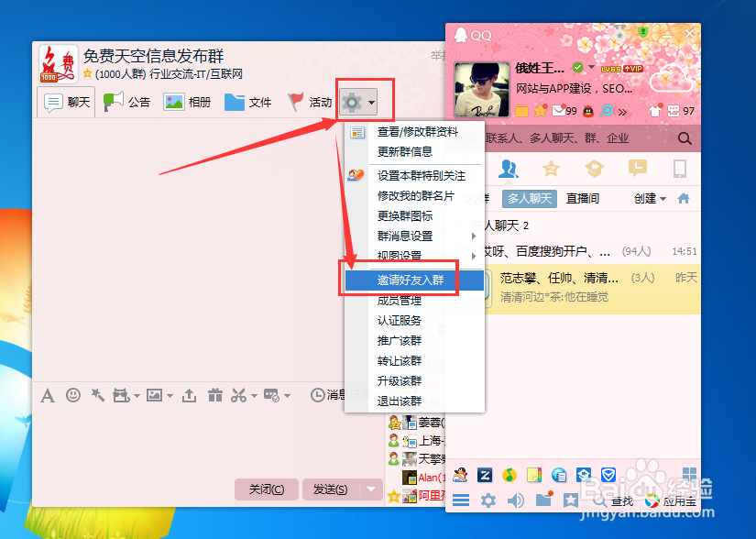Select the star favorites tab icon
Screen dimensions: 756x539
551,169
